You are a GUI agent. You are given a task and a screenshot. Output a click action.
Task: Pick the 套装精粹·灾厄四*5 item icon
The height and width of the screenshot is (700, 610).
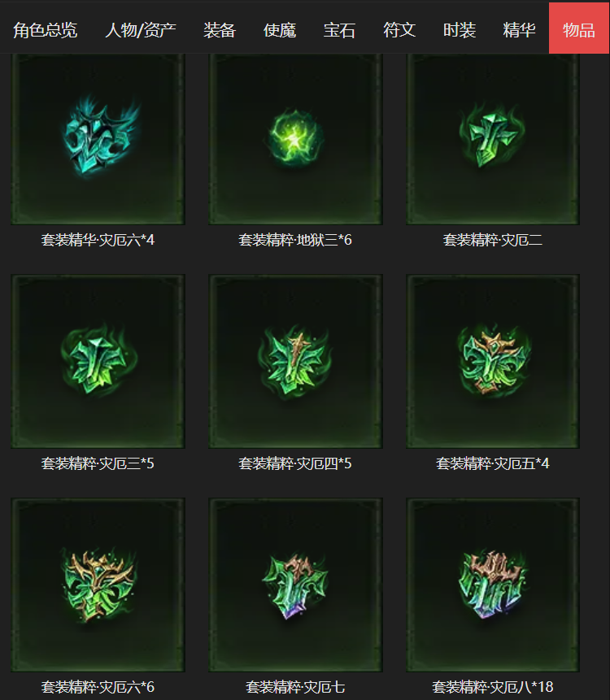[295, 361]
